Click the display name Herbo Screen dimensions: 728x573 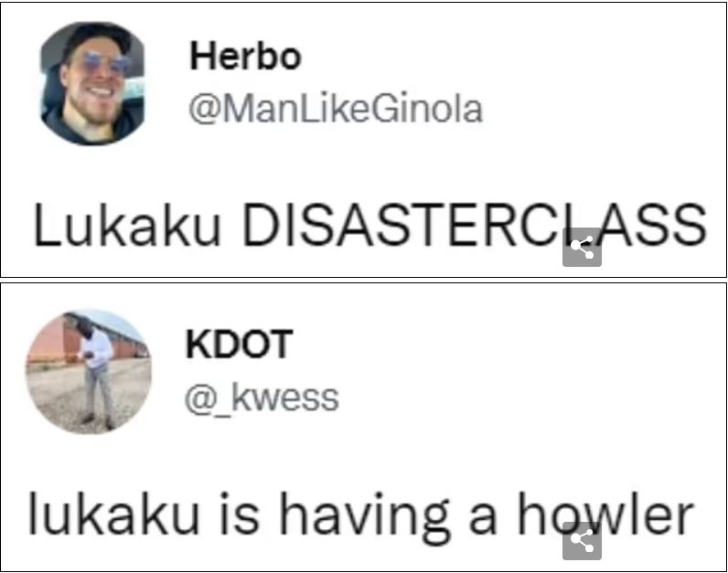[x=246, y=56]
